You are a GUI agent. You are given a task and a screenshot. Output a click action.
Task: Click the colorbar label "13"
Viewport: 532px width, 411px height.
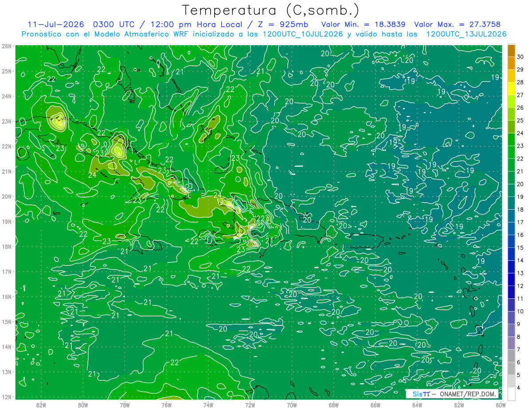pos(520,273)
